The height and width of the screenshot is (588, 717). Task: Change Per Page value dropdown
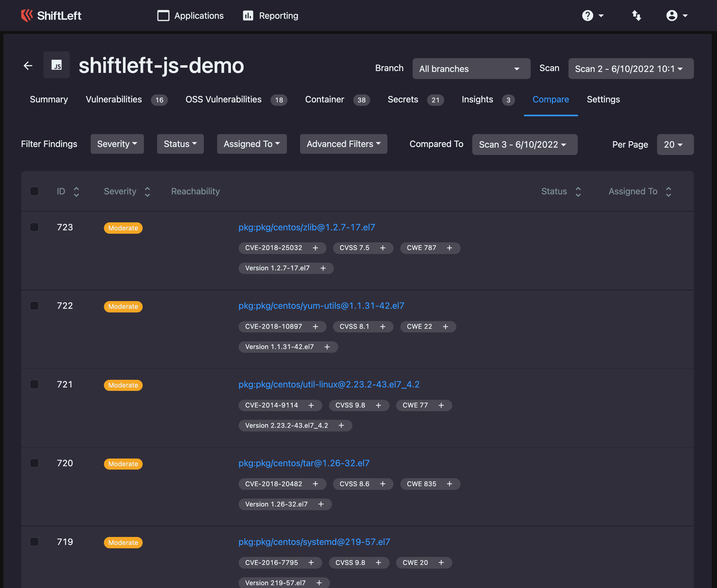tap(675, 145)
